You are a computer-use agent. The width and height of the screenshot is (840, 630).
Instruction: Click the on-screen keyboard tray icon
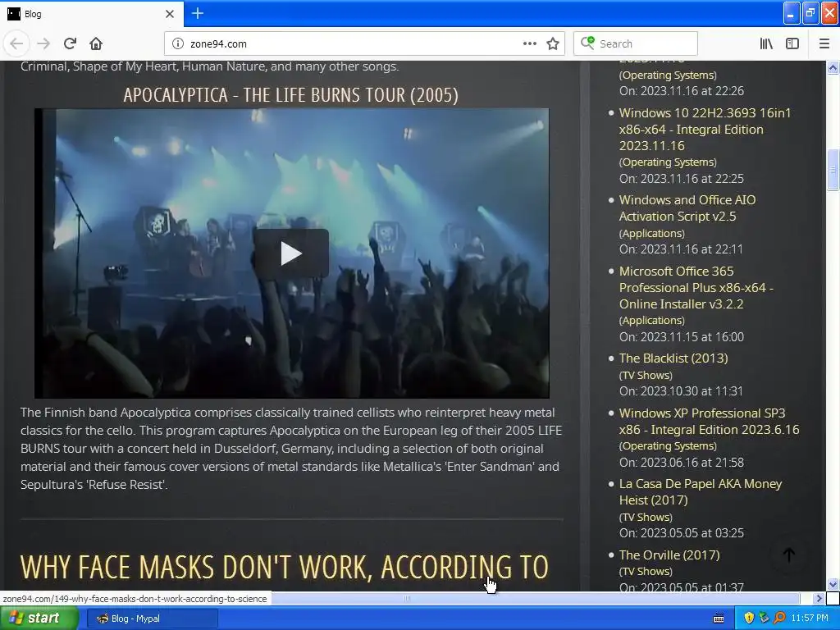coord(719,619)
